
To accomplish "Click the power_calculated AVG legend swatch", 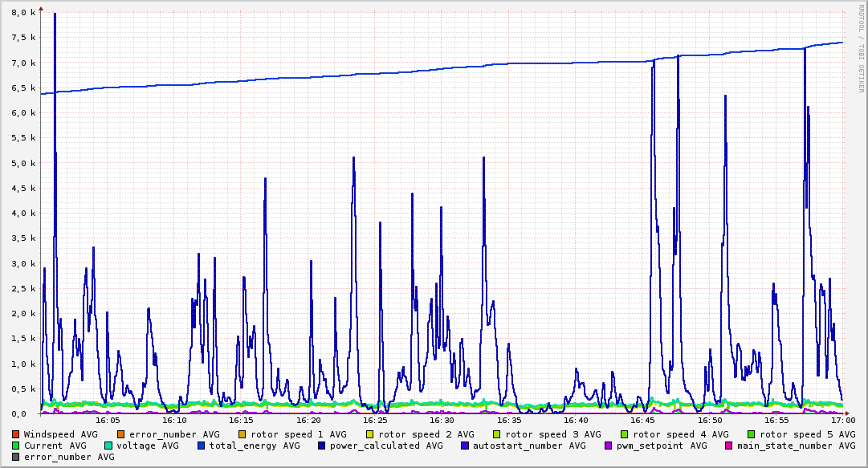I will coord(322,446).
